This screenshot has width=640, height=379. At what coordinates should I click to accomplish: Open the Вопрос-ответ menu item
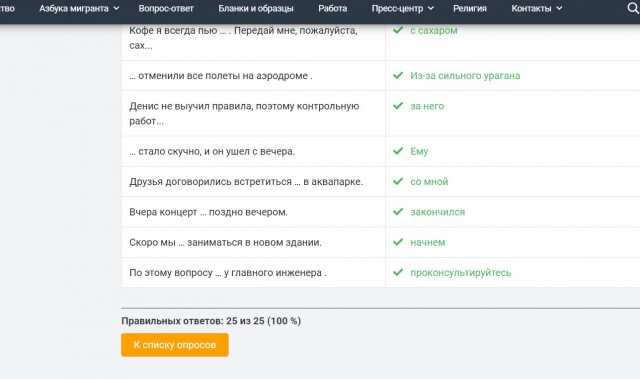click(x=166, y=8)
